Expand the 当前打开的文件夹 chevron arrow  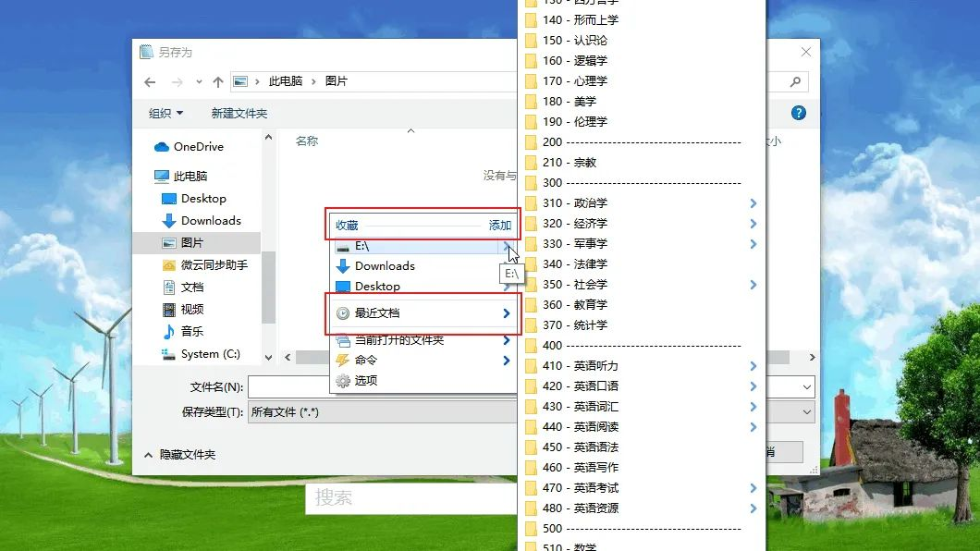(x=507, y=340)
